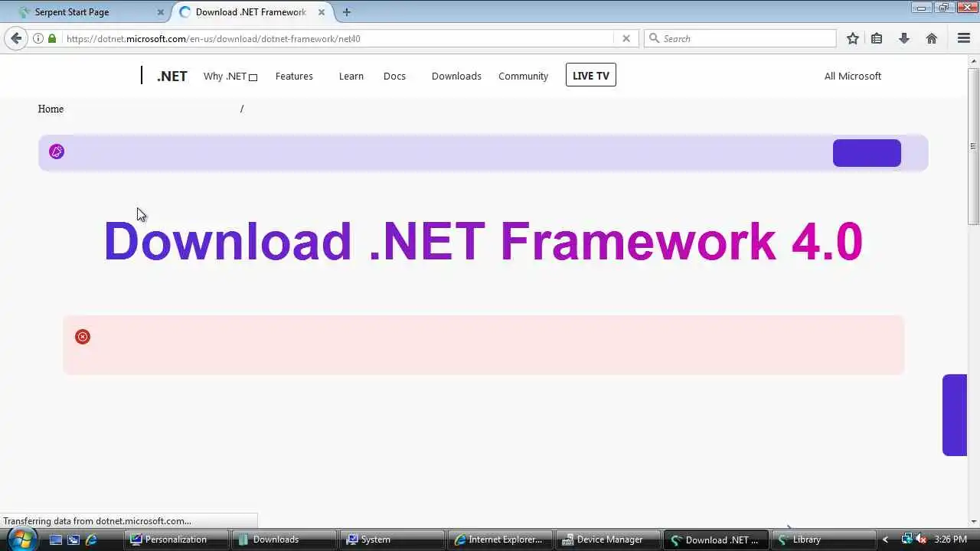Bookmark this page with the star icon

(x=853, y=38)
